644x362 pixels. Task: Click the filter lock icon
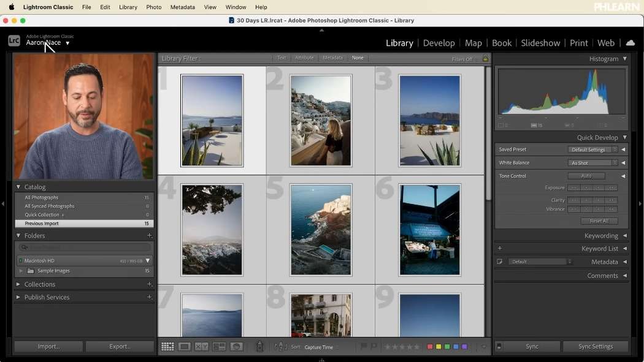point(486,59)
